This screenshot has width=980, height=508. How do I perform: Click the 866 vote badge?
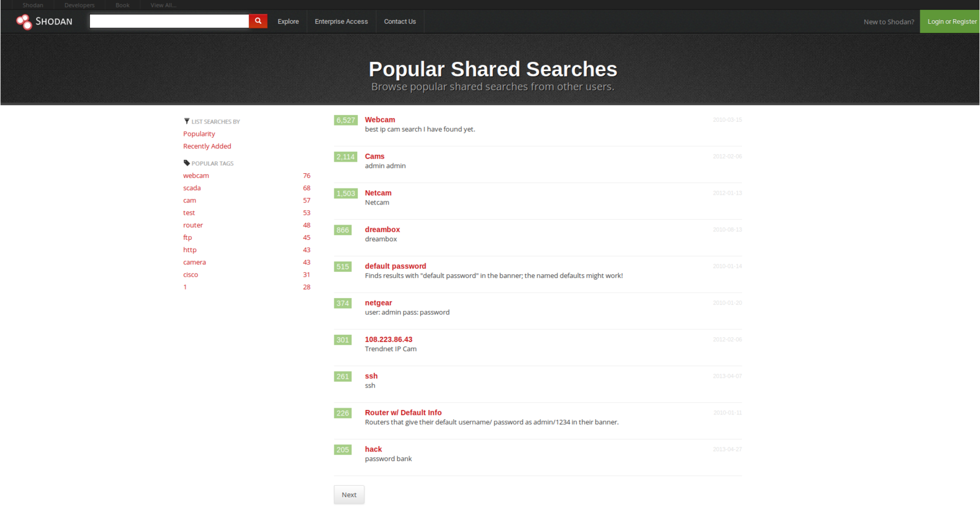[342, 230]
